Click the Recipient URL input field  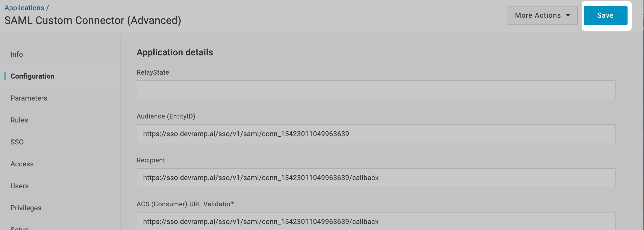376,178
